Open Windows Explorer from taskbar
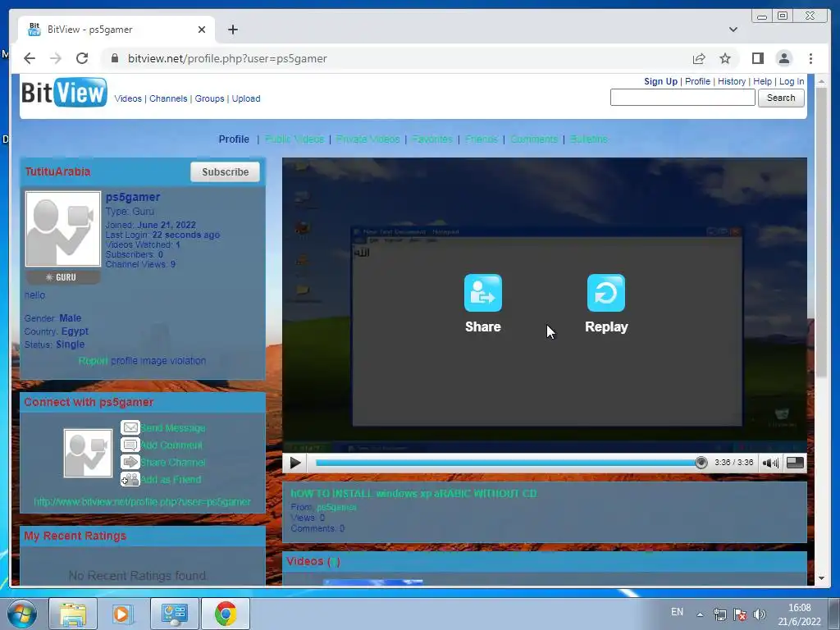 [x=73, y=614]
